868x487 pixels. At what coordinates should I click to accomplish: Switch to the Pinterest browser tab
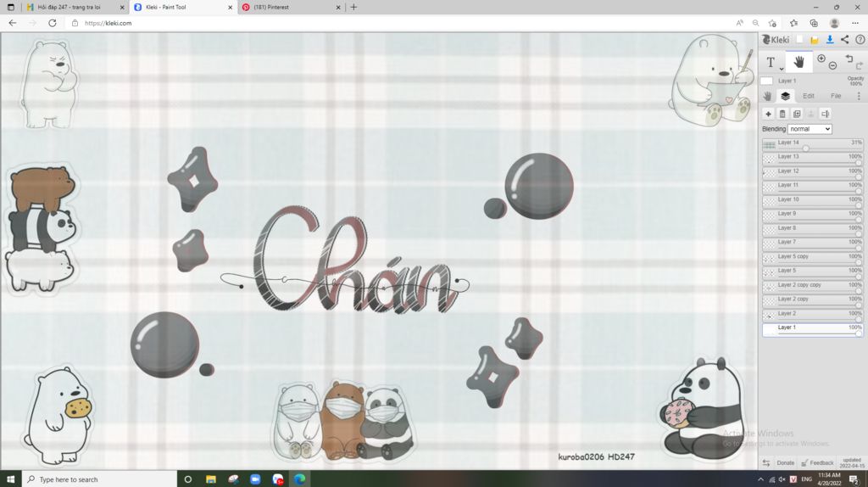pyautogui.click(x=291, y=7)
